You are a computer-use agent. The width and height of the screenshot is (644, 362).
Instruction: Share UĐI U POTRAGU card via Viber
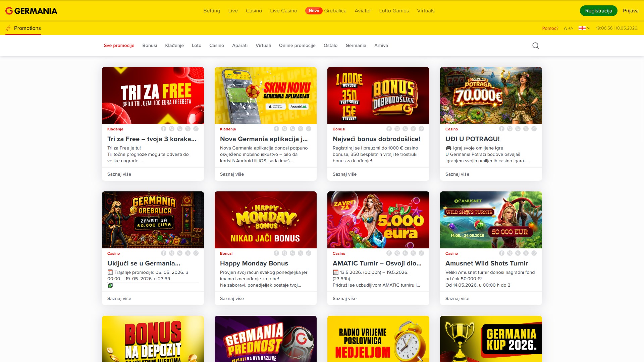(x=510, y=129)
